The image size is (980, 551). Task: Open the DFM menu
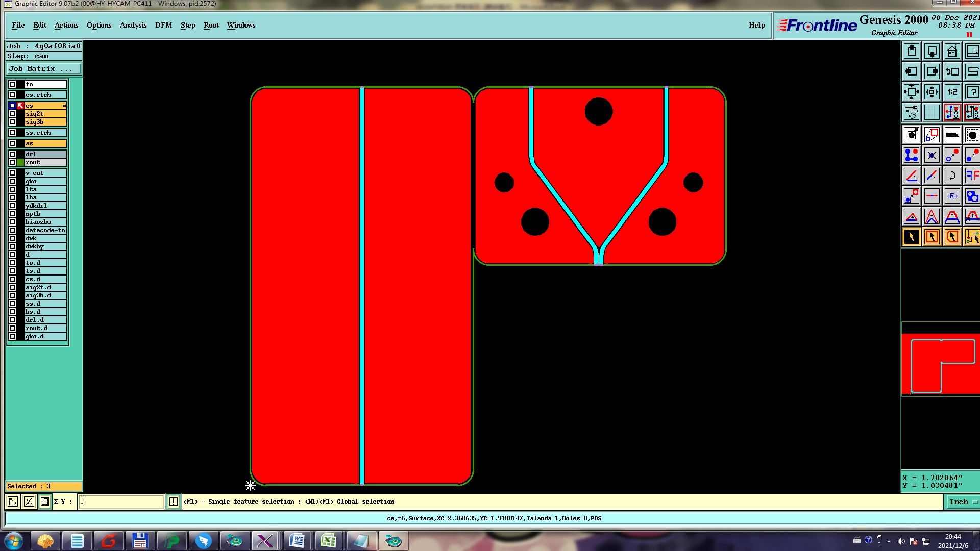tap(163, 25)
